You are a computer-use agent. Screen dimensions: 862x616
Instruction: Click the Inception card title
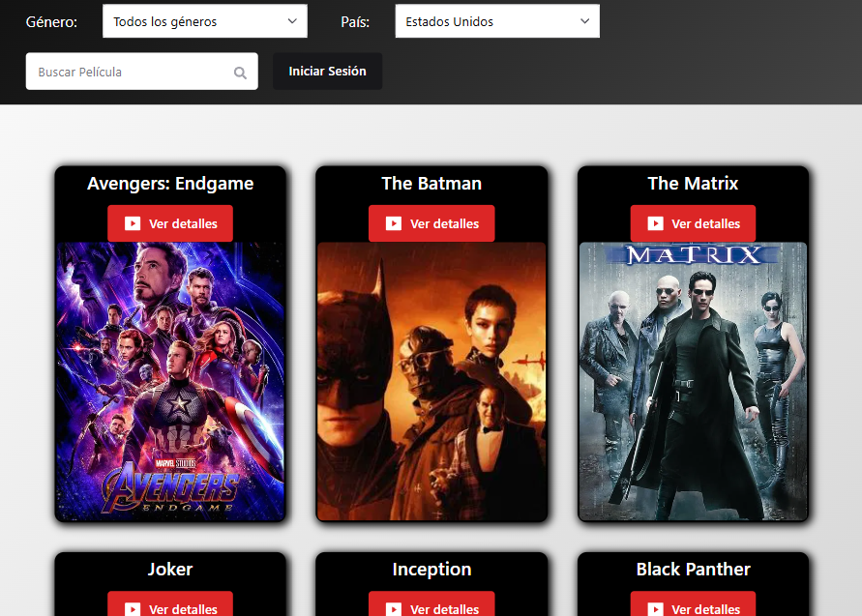pos(431,570)
